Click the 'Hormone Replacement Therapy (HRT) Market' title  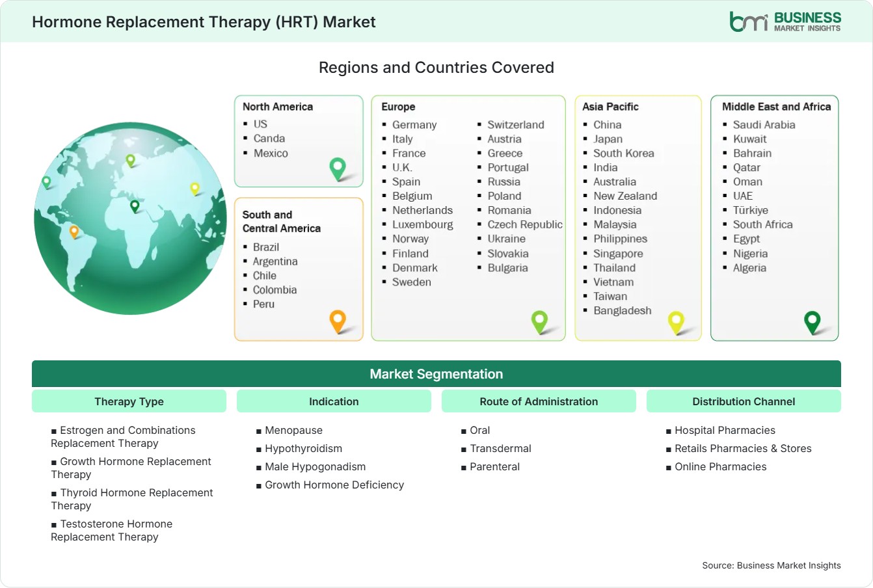tap(204, 22)
